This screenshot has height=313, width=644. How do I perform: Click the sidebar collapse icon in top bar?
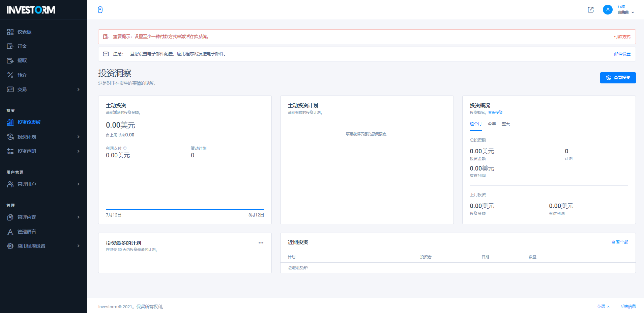pyautogui.click(x=100, y=10)
